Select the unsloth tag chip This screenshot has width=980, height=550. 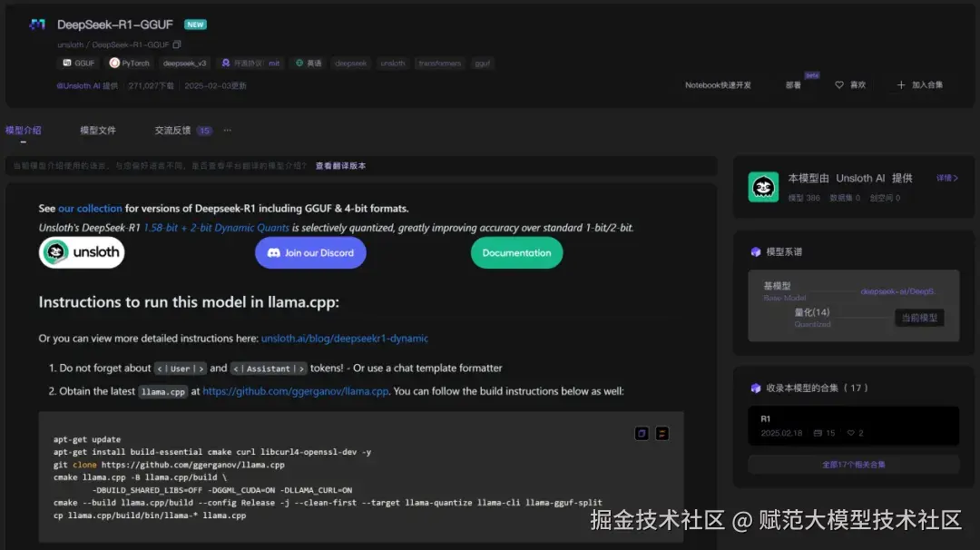[393, 64]
